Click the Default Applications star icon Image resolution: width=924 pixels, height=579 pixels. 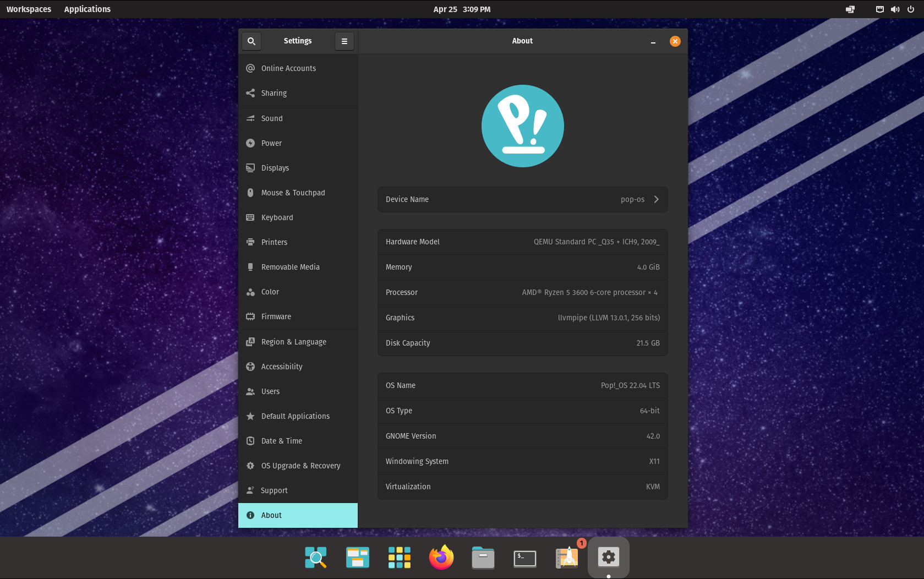pos(250,416)
